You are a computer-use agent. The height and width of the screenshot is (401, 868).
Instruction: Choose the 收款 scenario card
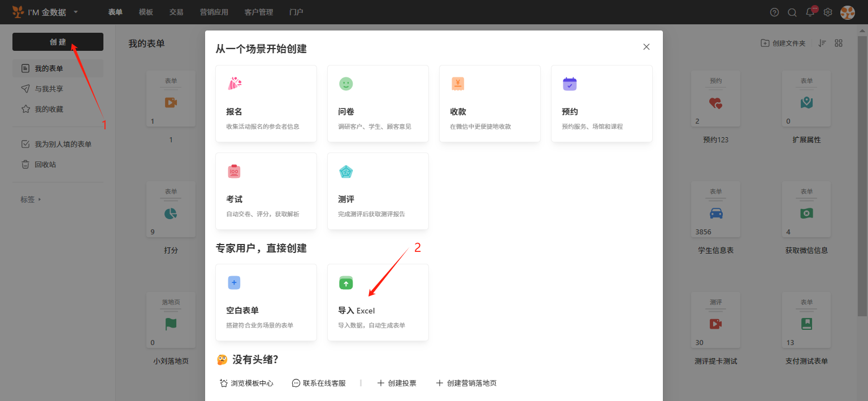[x=490, y=103]
